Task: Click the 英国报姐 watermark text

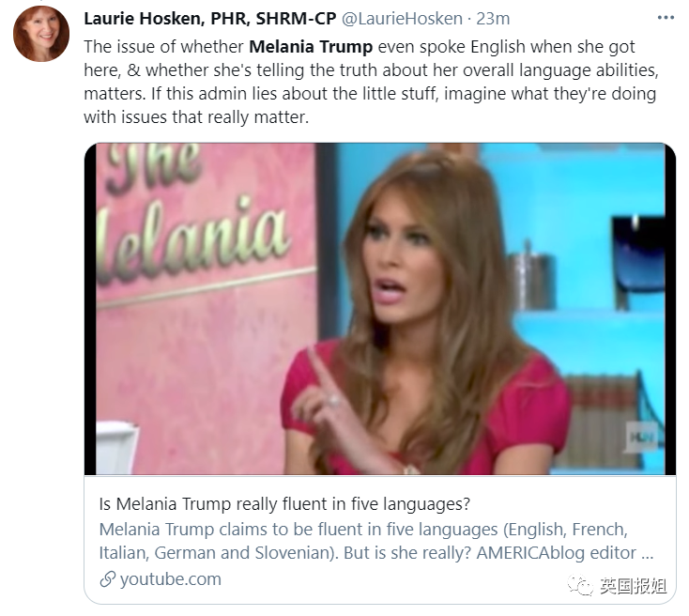Action: coord(634,586)
